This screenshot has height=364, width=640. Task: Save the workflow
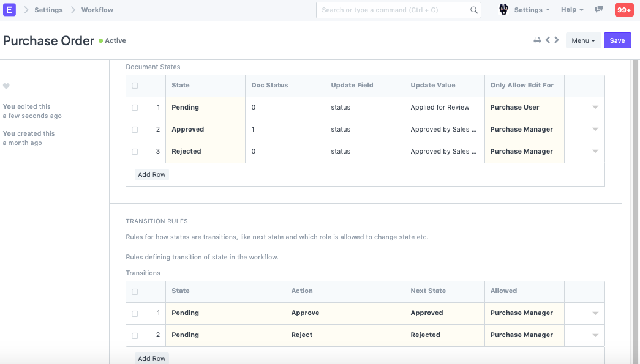pyautogui.click(x=617, y=40)
